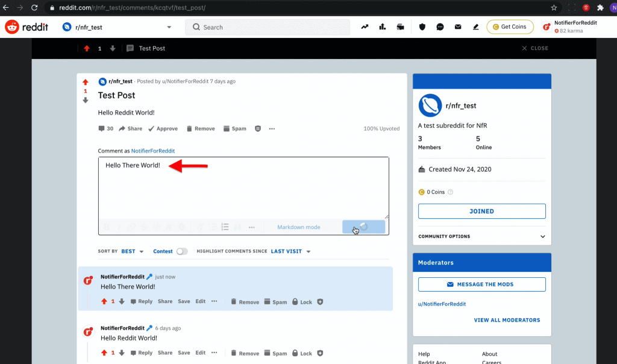
Task: Click the mod shield icon in post actions
Action: pos(258,129)
